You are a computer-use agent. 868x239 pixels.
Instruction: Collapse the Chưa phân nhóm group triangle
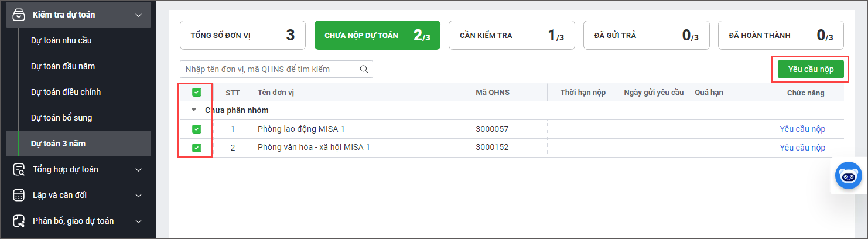(194, 110)
